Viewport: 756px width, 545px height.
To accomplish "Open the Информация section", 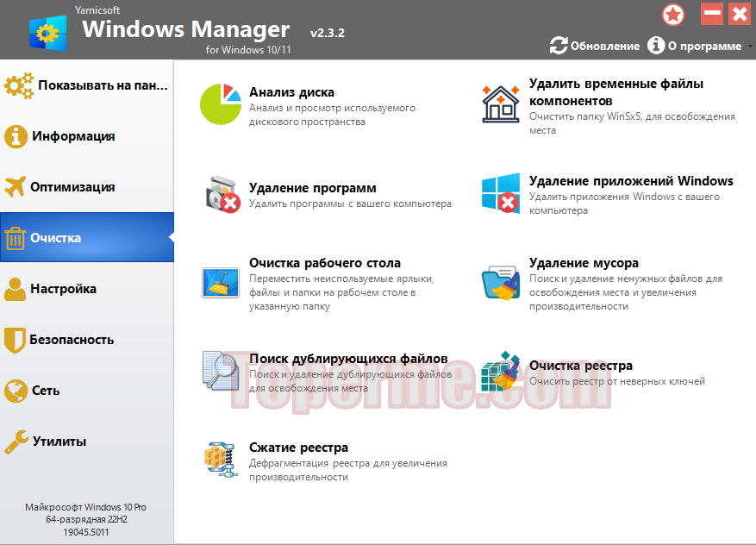I will [87, 136].
